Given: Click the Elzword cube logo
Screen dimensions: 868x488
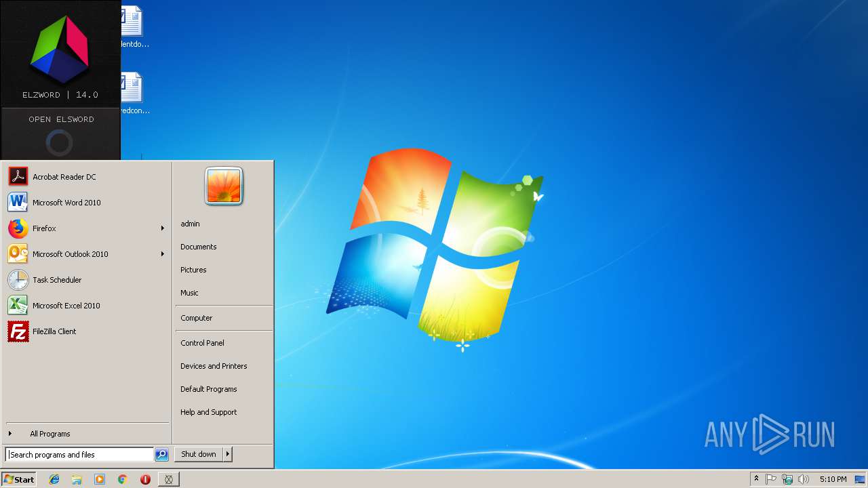Looking at the screenshot, I should click(x=60, y=49).
